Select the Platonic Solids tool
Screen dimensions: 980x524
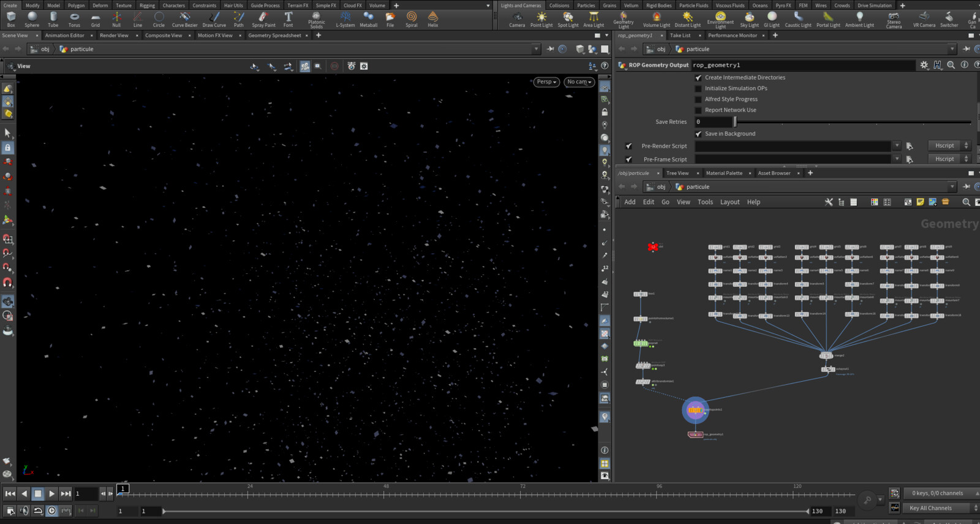316,20
